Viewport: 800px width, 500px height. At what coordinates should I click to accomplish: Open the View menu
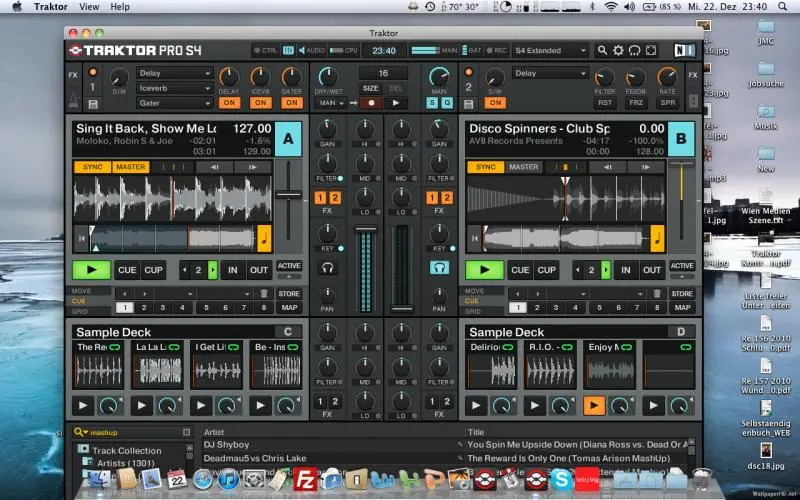click(x=89, y=7)
